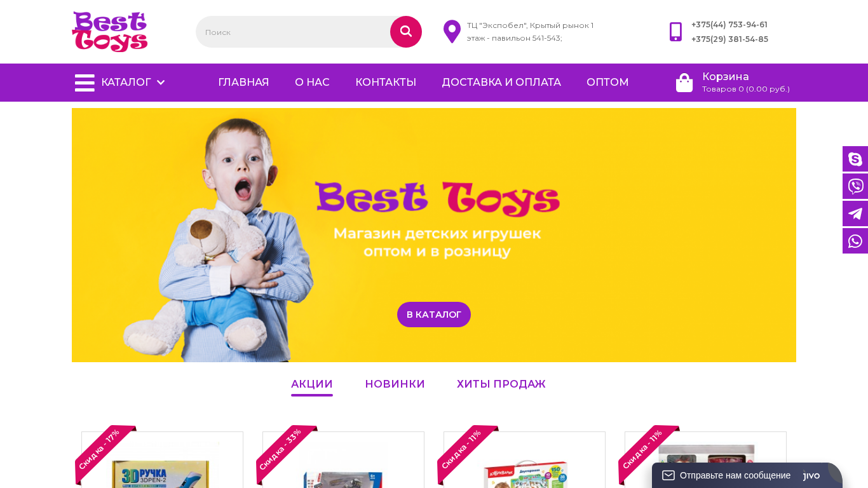Open the WhatsApp contact icon

coord(855,241)
